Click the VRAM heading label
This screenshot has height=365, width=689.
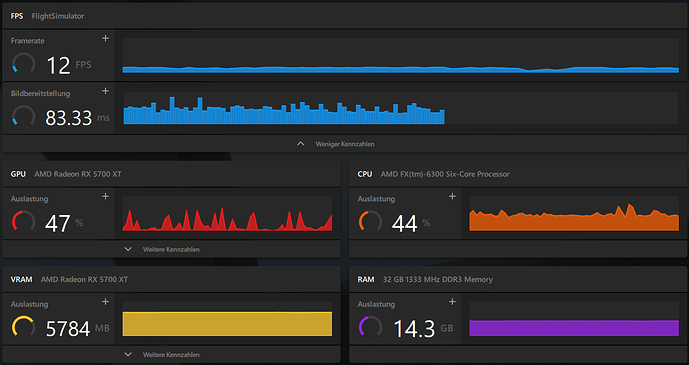pos(22,279)
